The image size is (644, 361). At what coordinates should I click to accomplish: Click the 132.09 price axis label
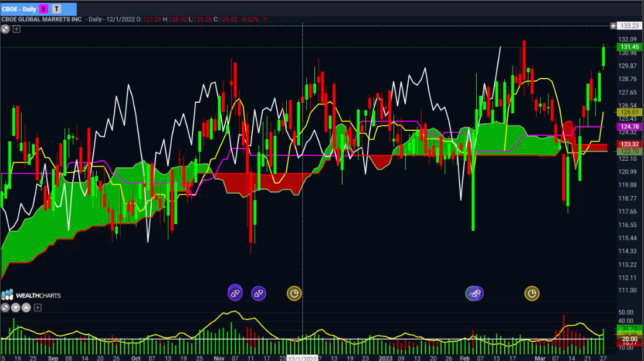627,39
